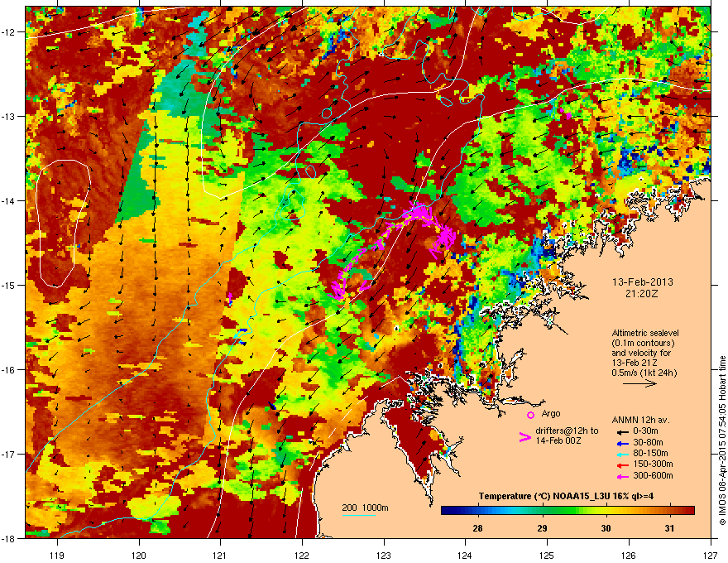Image resolution: width=728 pixels, height=563 pixels.
Task: Click the longitude axis label 123
Action: (384, 555)
